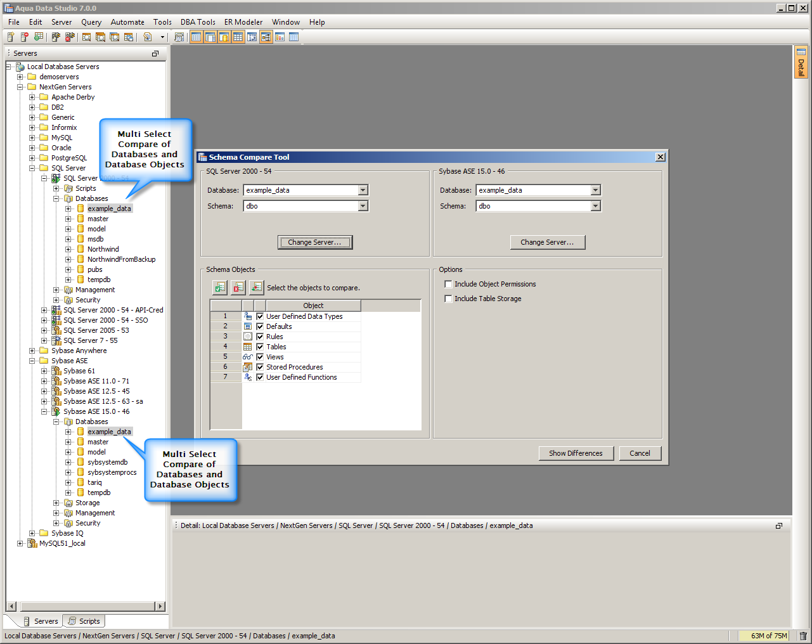
Task: Click the Servers panel scroll right arrow
Action: pyautogui.click(x=160, y=607)
